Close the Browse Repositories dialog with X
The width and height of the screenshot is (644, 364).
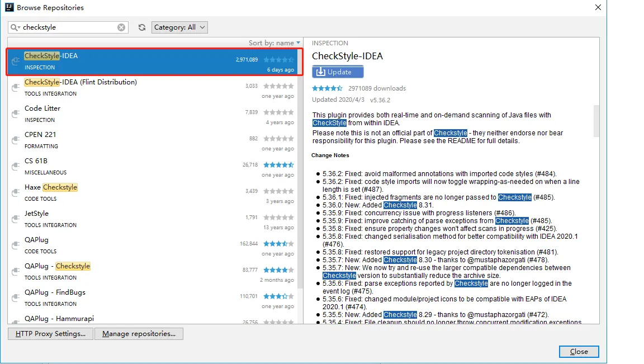[598, 7]
